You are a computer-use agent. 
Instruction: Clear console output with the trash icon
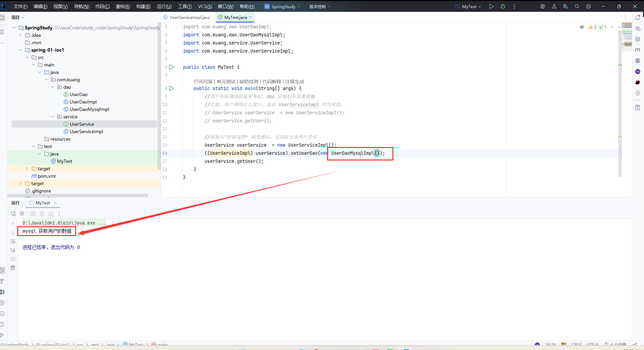coord(13,268)
